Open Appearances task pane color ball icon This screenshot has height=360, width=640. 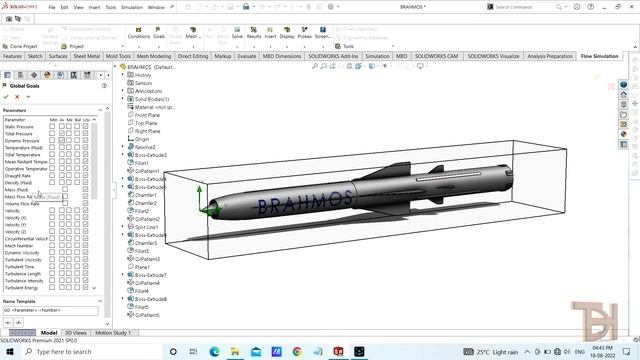coord(623,134)
